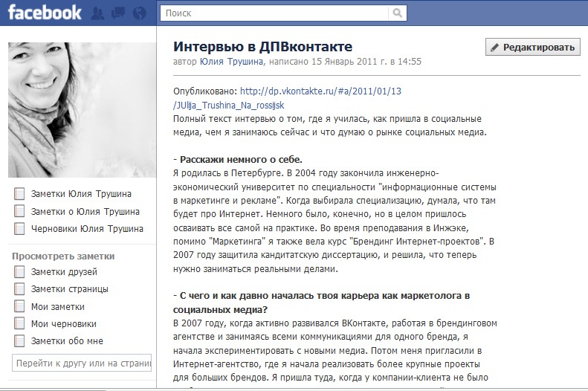Click the date text 15 Январь 2011
588x391 pixels.
pyautogui.click(x=344, y=62)
